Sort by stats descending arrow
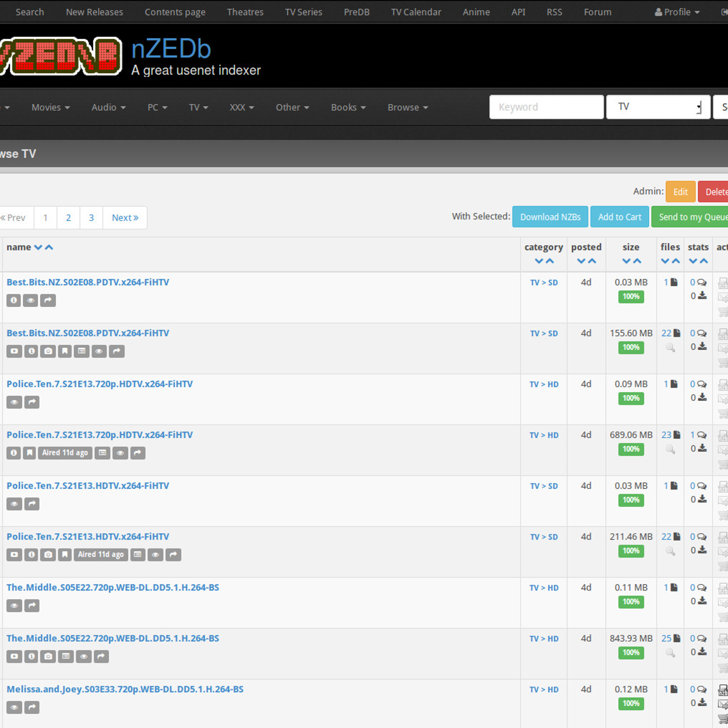The height and width of the screenshot is (728, 728). pyautogui.click(x=693, y=261)
